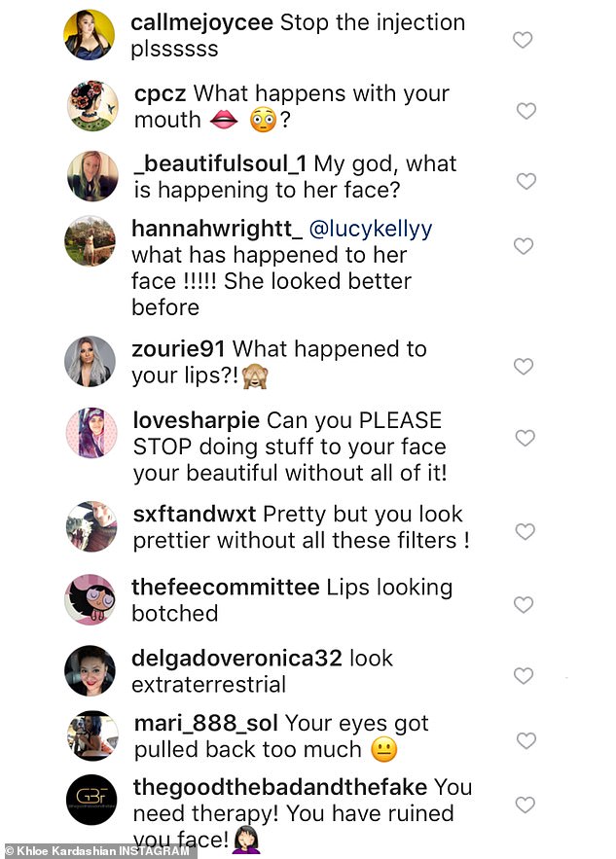Open callmejoycee's profile from username
Screen dimensions: 616x859
201,21
